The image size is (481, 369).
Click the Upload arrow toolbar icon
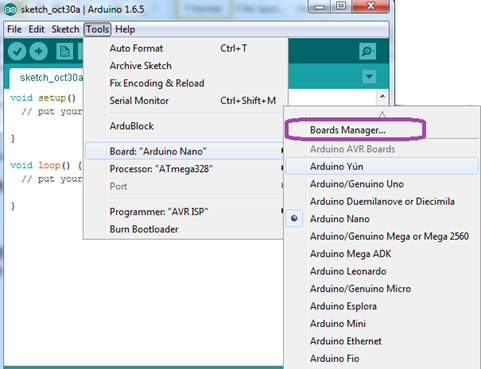click(38, 51)
